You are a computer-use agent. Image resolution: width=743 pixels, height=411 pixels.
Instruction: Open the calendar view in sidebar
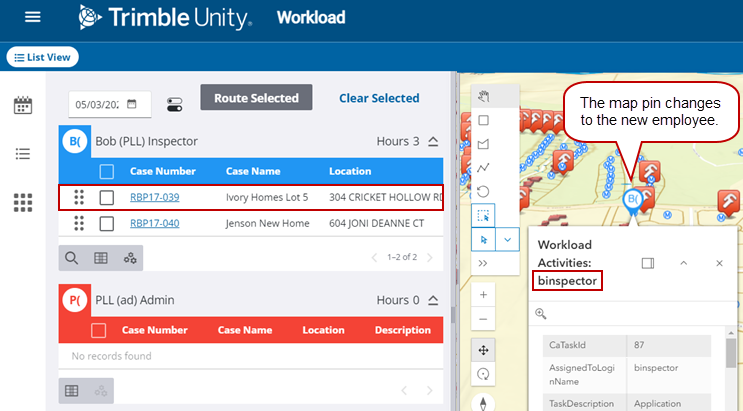pyautogui.click(x=23, y=105)
